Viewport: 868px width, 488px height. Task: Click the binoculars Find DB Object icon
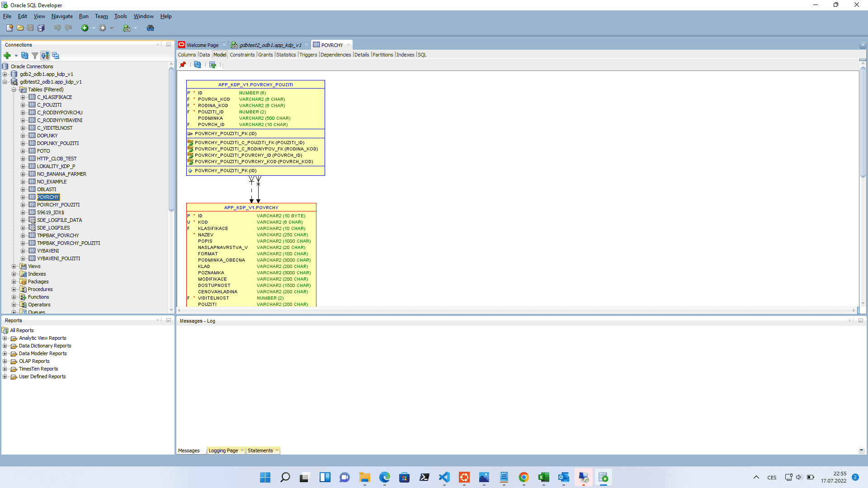(x=151, y=28)
